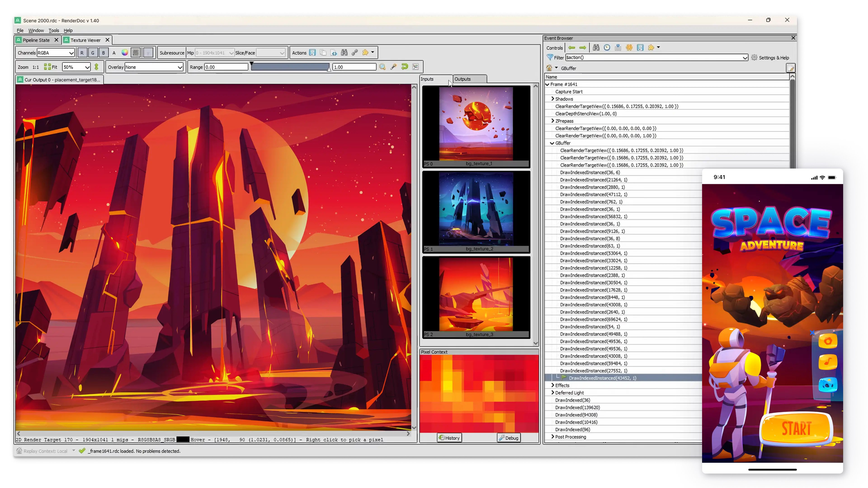Click the orange asterisk bookmark icon

629,47
